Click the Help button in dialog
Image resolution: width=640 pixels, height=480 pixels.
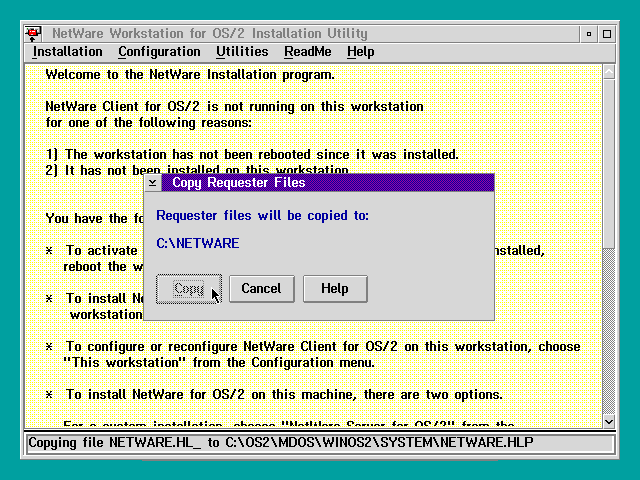coord(335,289)
